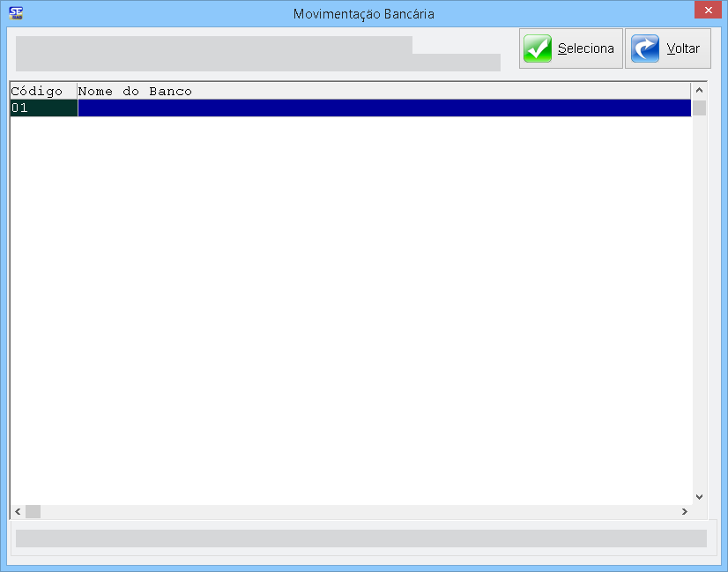Open the SE application icon in title bar

[x=15, y=13]
